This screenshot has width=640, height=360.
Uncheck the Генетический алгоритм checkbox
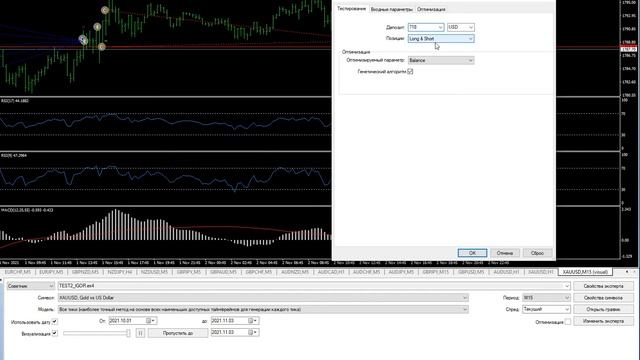pyautogui.click(x=410, y=71)
